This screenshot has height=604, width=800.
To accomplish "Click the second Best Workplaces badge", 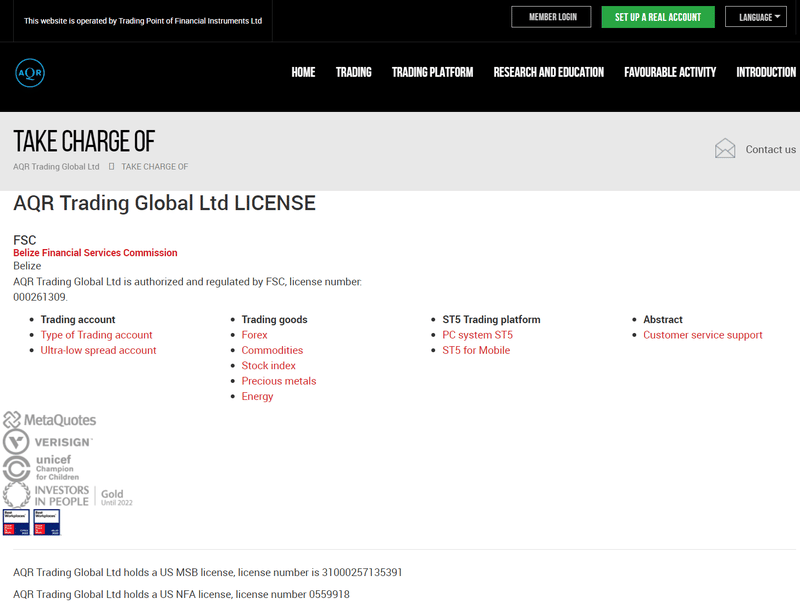I will 47,522.
